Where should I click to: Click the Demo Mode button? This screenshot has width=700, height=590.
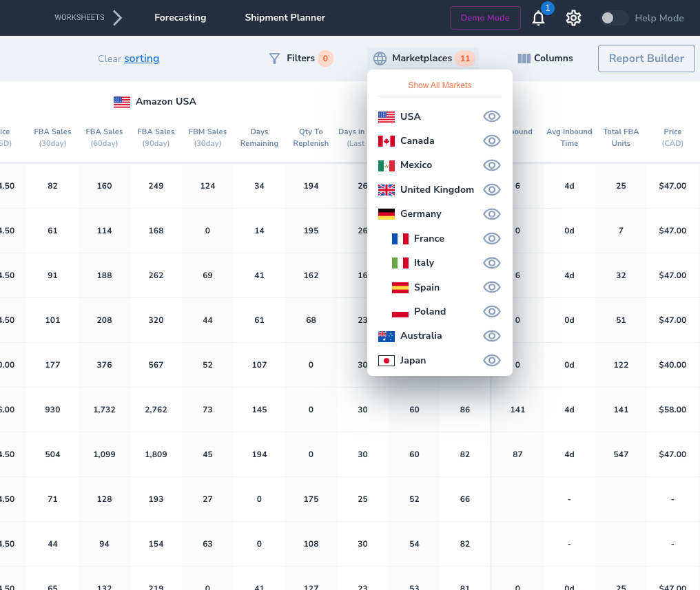484,18
